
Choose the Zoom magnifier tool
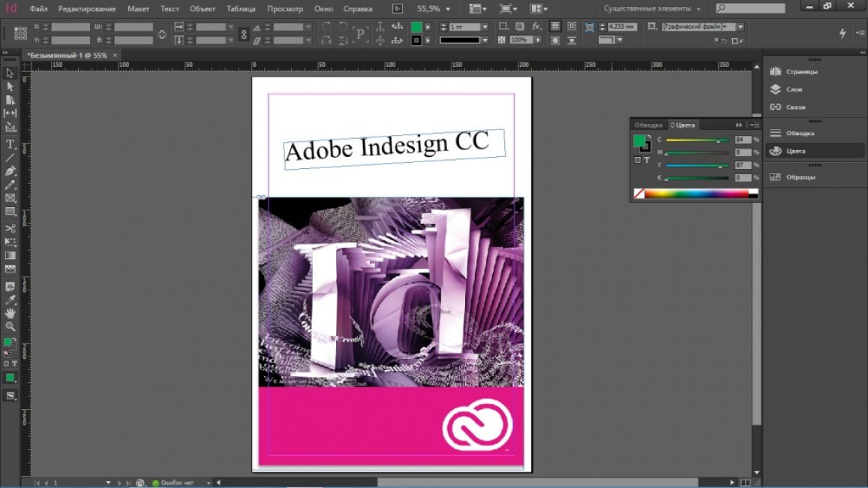(x=11, y=327)
